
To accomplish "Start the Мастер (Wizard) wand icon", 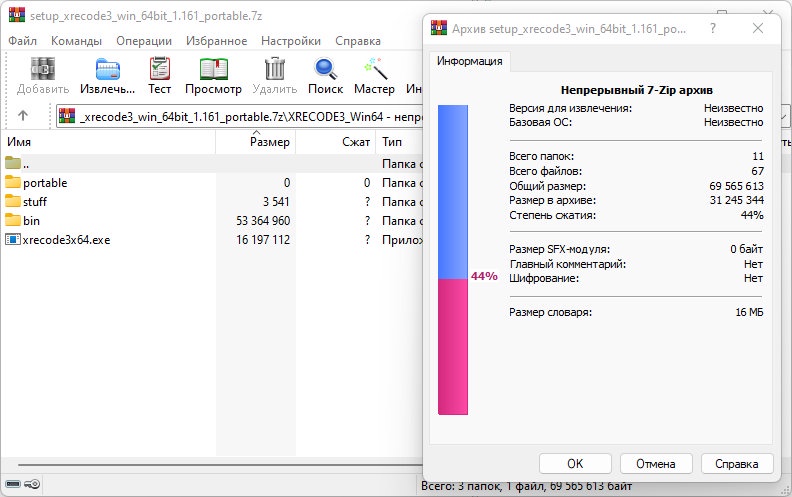I will point(375,69).
